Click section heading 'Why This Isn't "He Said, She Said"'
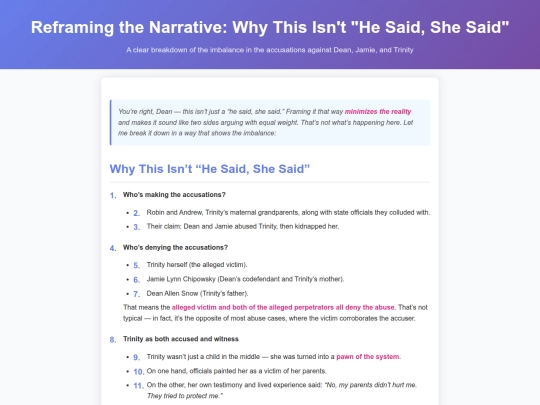The height and width of the screenshot is (405, 540). pos(210,169)
